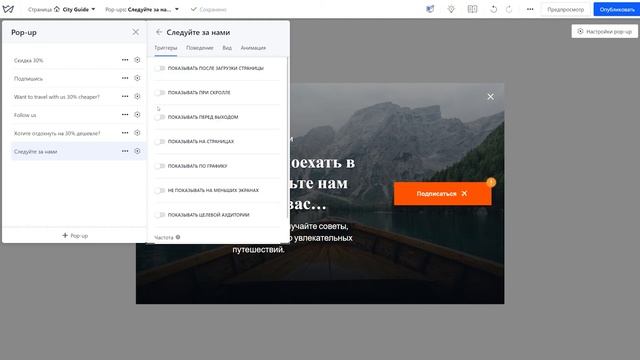640x360 pixels.
Task: Switch to the Поведение tab
Action: click(200, 48)
